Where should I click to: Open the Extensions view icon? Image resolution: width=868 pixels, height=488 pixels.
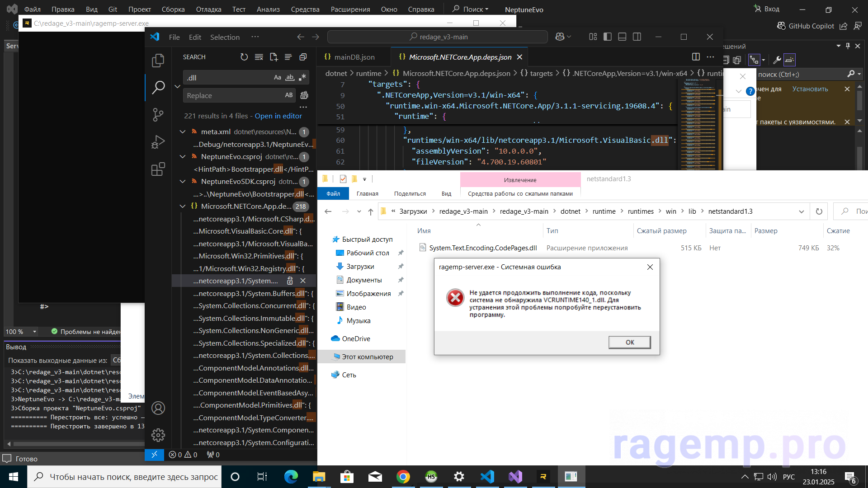(x=158, y=169)
